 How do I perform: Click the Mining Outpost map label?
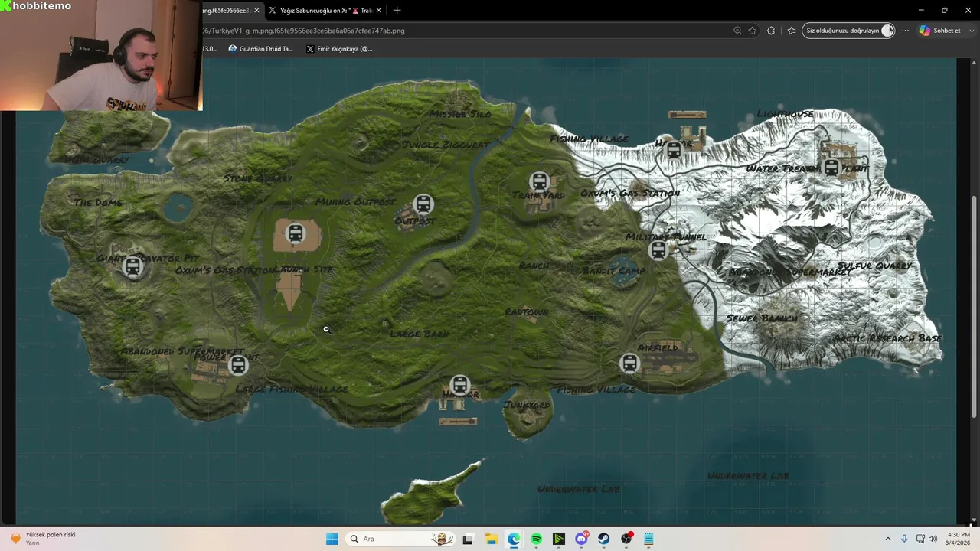tap(356, 202)
